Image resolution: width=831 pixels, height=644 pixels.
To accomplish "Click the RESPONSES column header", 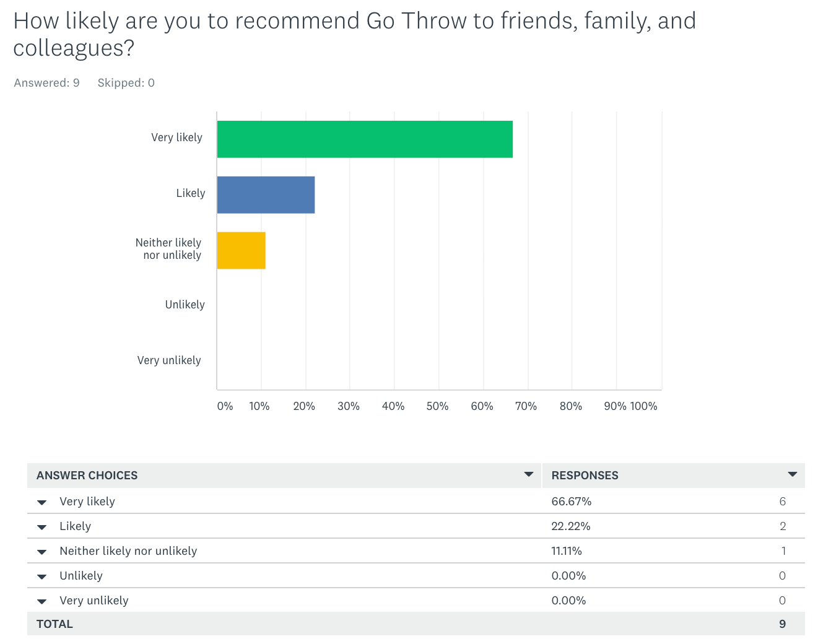I will click(585, 476).
